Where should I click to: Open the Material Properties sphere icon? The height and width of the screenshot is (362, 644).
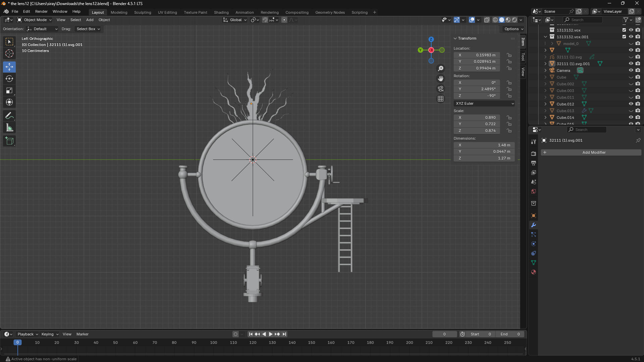pos(533,272)
